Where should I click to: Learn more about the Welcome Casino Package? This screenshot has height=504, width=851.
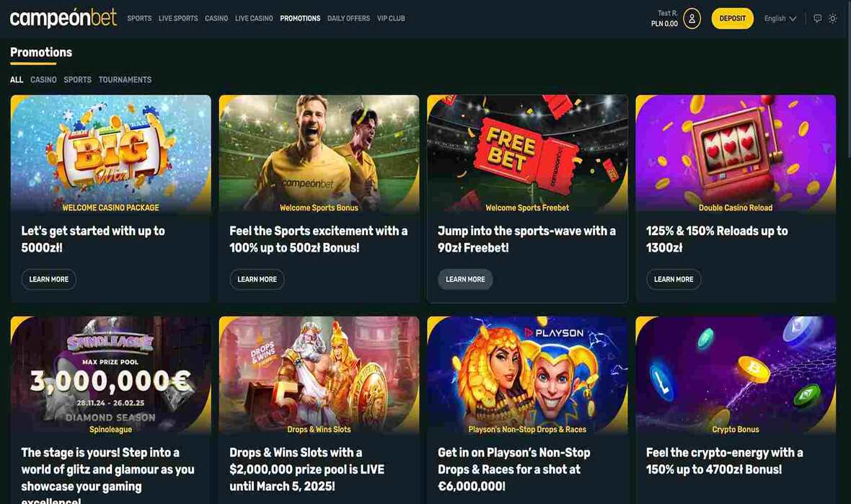(49, 279)
